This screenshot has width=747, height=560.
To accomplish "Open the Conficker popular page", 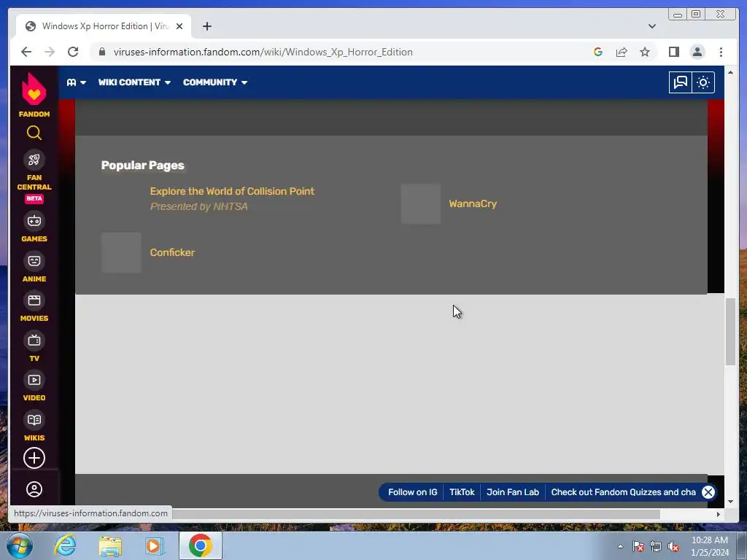I will click(172, 252).
